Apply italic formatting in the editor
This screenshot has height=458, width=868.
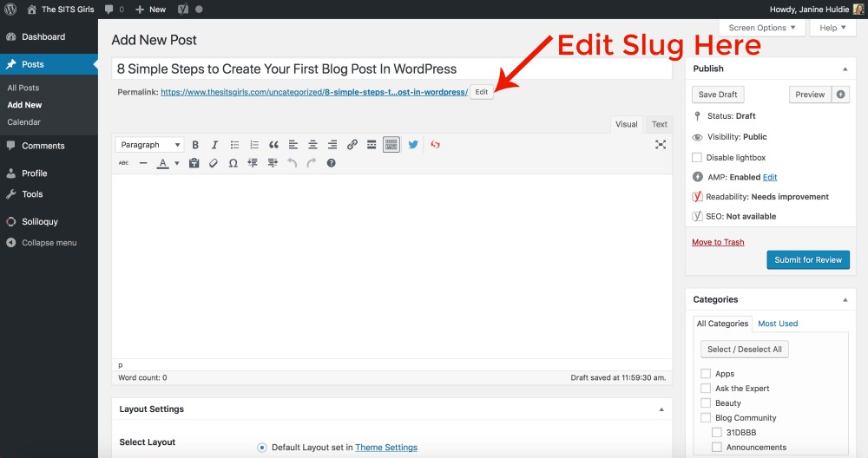click(214, 145)
